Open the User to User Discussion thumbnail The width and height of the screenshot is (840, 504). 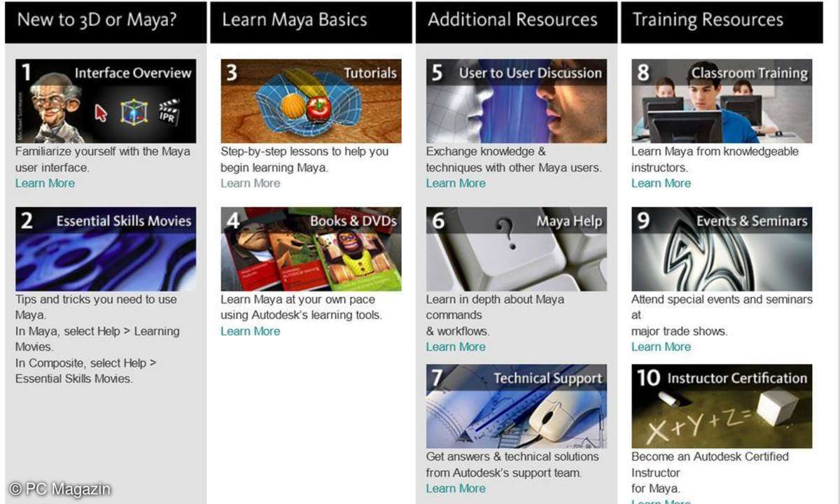[x=517, y=101]
